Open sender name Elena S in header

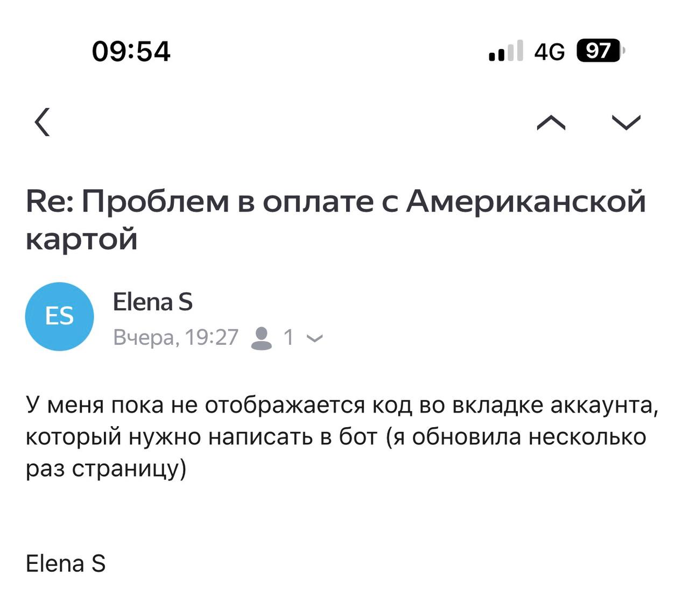coord(153,302)
